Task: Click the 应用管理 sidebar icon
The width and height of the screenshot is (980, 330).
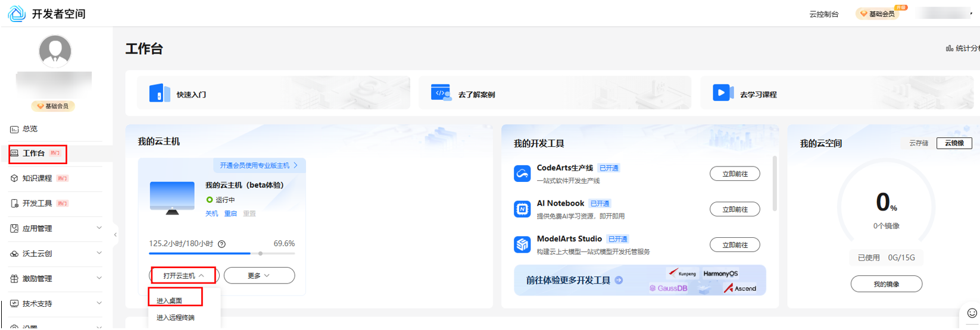Action: pos(14,228)
